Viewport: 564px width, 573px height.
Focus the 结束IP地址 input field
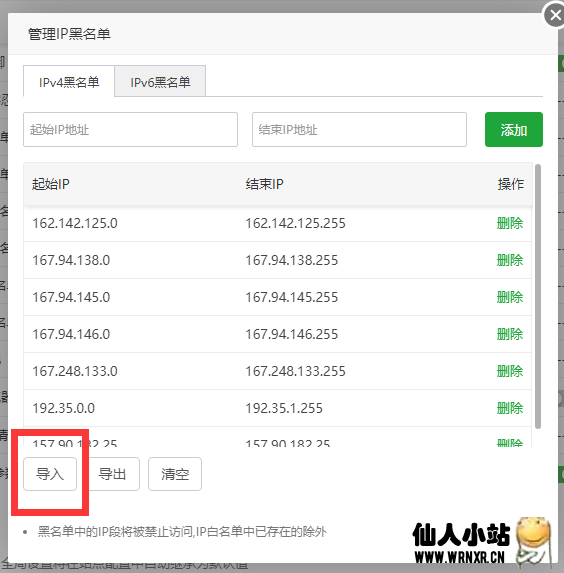click(359, 130)
